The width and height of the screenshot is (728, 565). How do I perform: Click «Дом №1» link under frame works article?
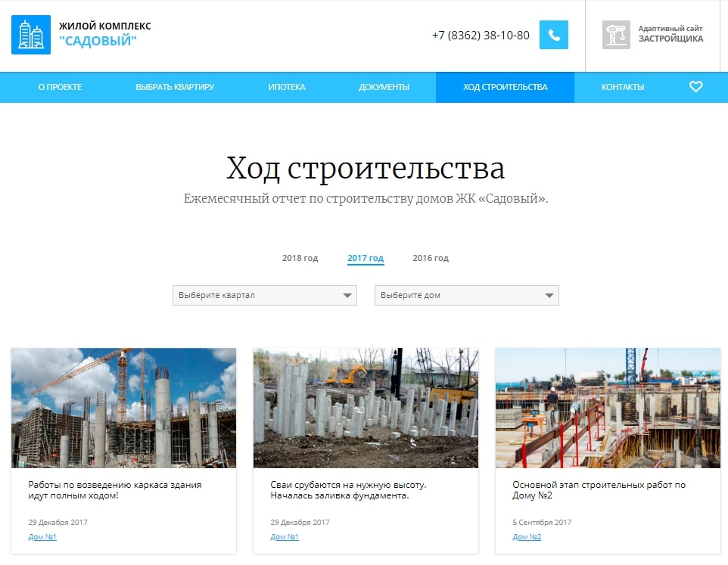42,537
